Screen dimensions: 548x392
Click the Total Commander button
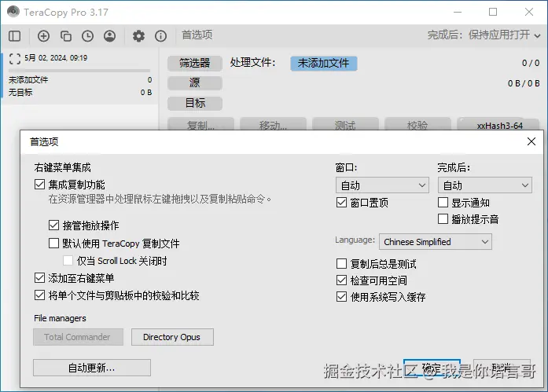click(78, 337)
